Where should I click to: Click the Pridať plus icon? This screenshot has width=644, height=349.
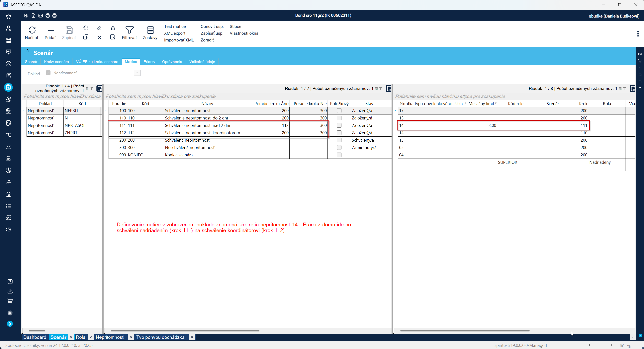(x=51, y=31)
